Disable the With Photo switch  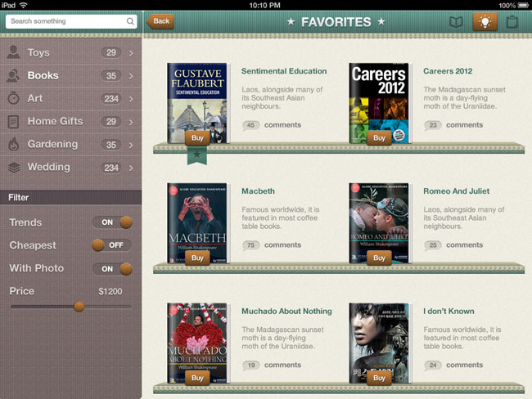(x=113, y=268)
